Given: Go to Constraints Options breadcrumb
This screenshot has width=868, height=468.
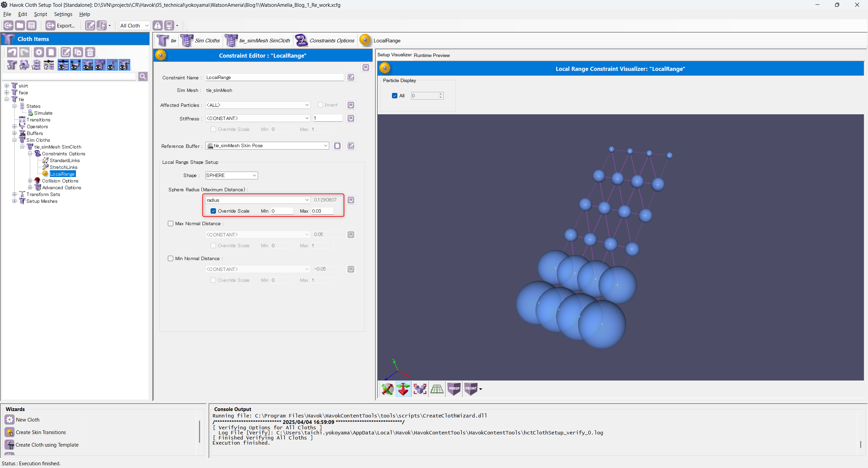Looking at the screenshot, I should coord(325,41).
